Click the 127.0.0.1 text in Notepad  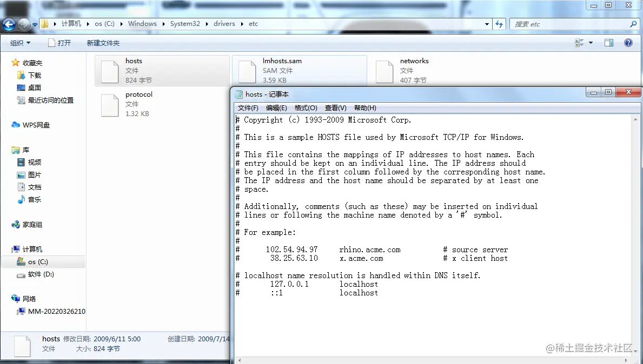click(289, 284)
